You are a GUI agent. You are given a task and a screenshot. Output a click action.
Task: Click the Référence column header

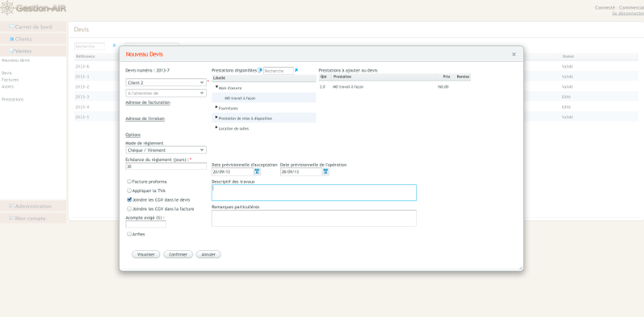85,56
